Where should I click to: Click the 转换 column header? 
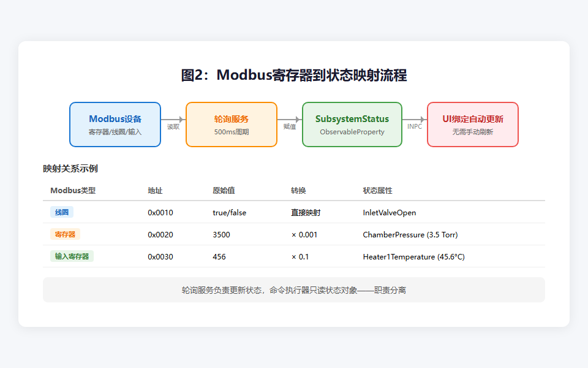(x=298, y=190)
